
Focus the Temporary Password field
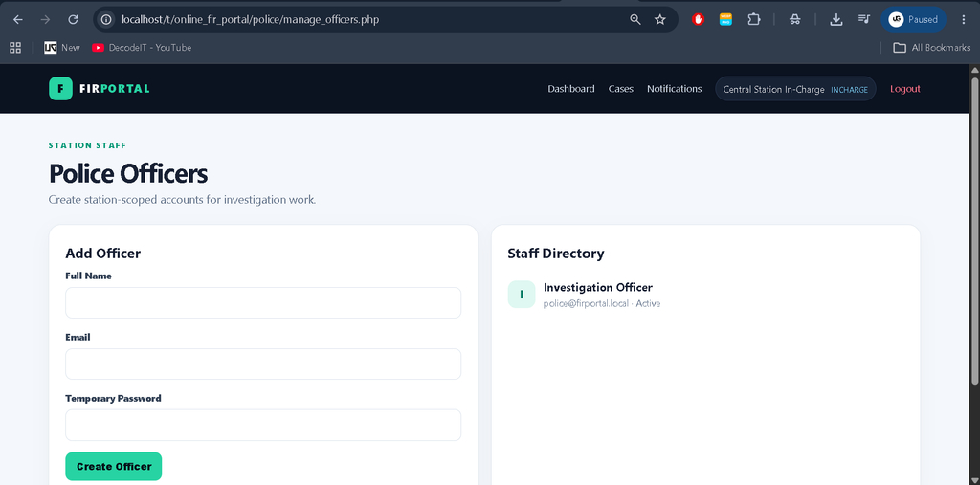(263, 425)
